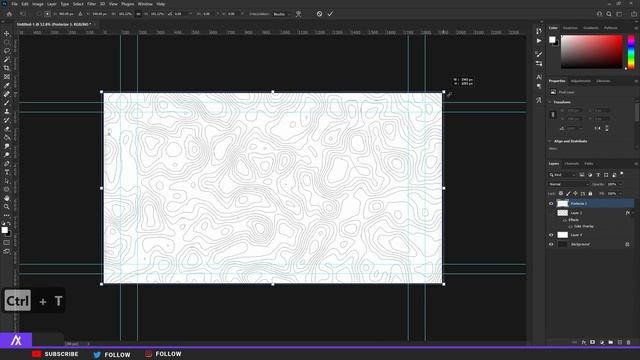Select the Move tool
Screen dimensions: 640x360
tap(7, 33)
